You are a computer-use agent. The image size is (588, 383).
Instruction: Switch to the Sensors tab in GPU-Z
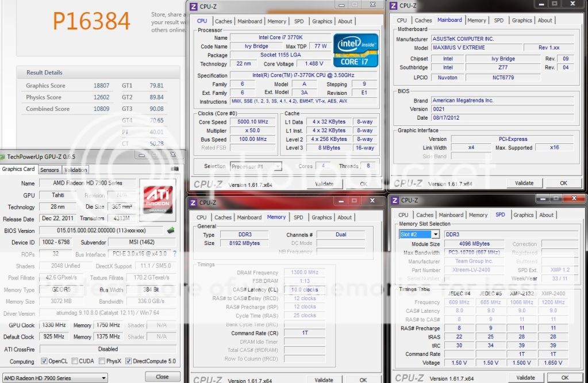pos(49,170)
